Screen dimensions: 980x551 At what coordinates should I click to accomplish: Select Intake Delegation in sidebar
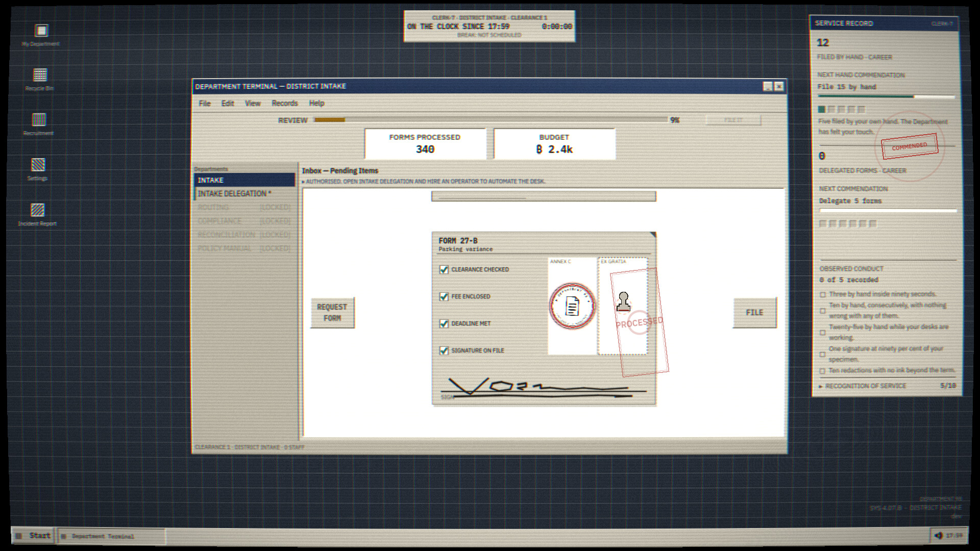coord(244,193)
